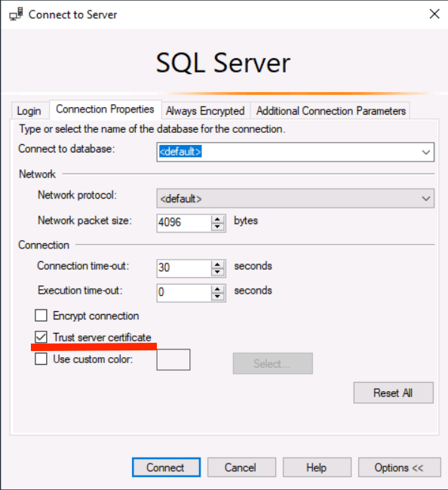Enable the Use custom color checkbox
448x490 pixels.
pos(41,359)
